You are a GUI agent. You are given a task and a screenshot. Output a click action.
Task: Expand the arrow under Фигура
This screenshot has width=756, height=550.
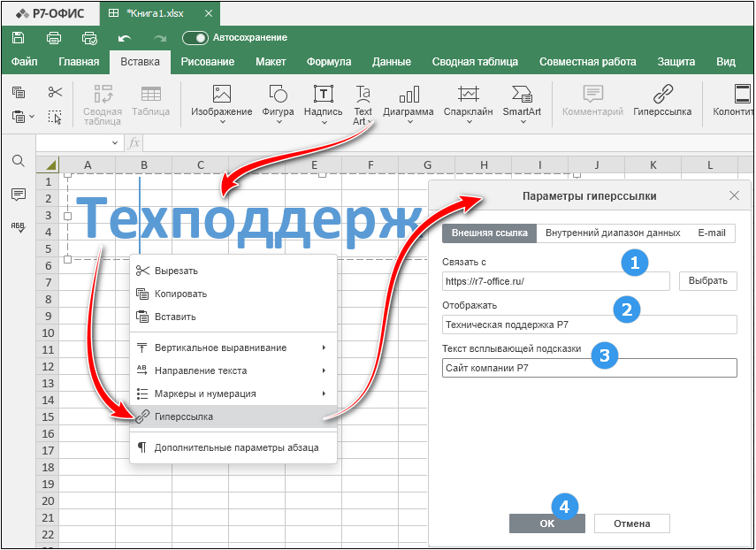279,122
